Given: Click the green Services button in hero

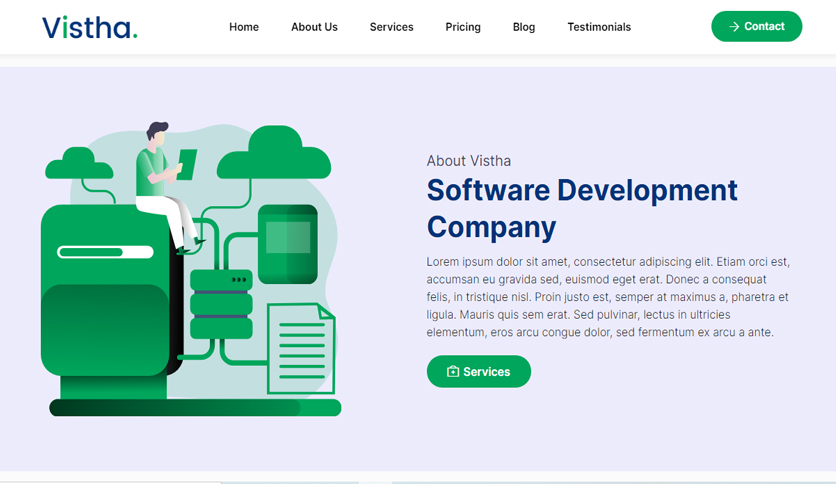Looking at the screenshot, I should (x=478, y=372).
